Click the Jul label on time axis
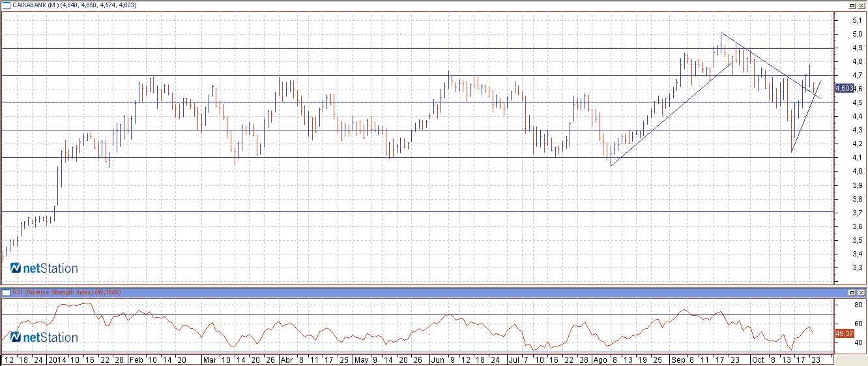 [514, 359]
